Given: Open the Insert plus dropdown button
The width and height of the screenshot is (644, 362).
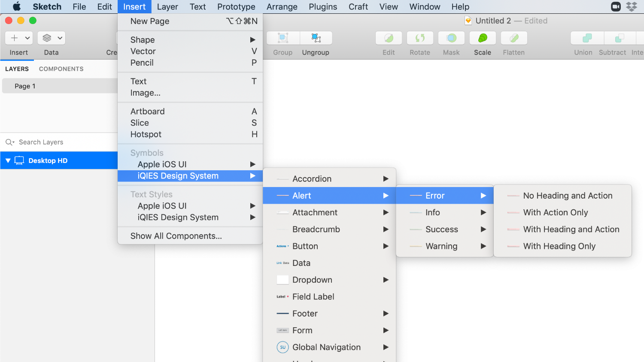Looking at the screenshot, I should point(19,38).
